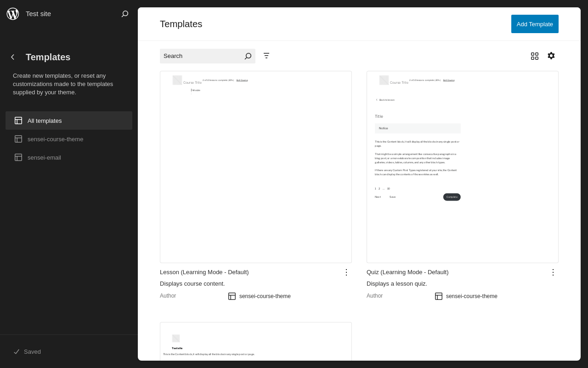Open the filter options icon
The image size is (588, 368).
[x=266, y=56]
